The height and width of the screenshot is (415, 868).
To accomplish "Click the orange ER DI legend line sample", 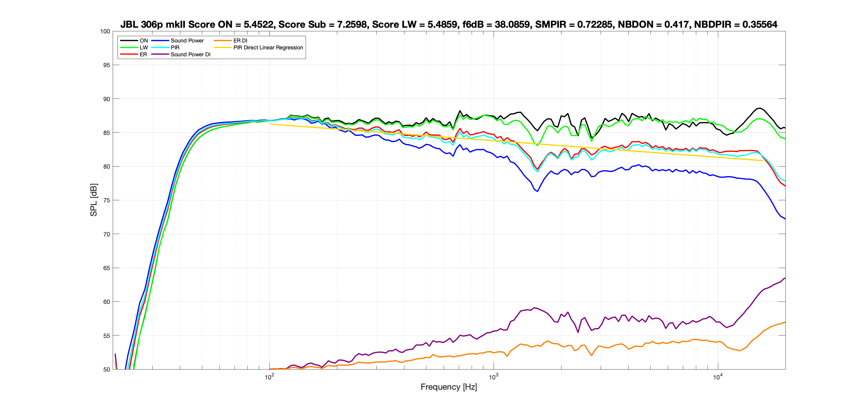I will (x=223, y=40).
